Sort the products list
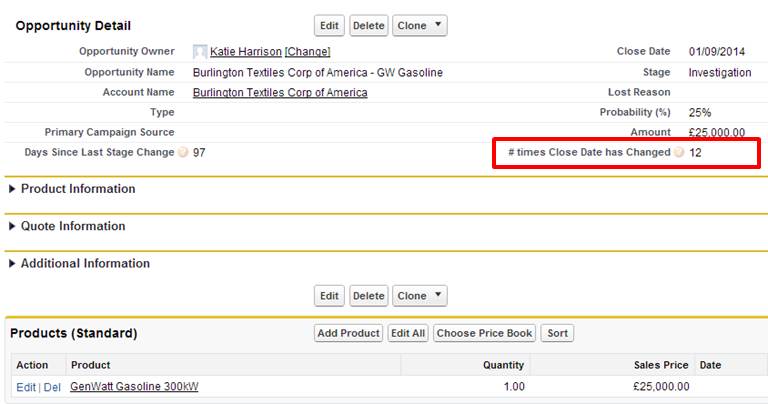The width and height of the screenshot is (768, 404). coord(557,333)
